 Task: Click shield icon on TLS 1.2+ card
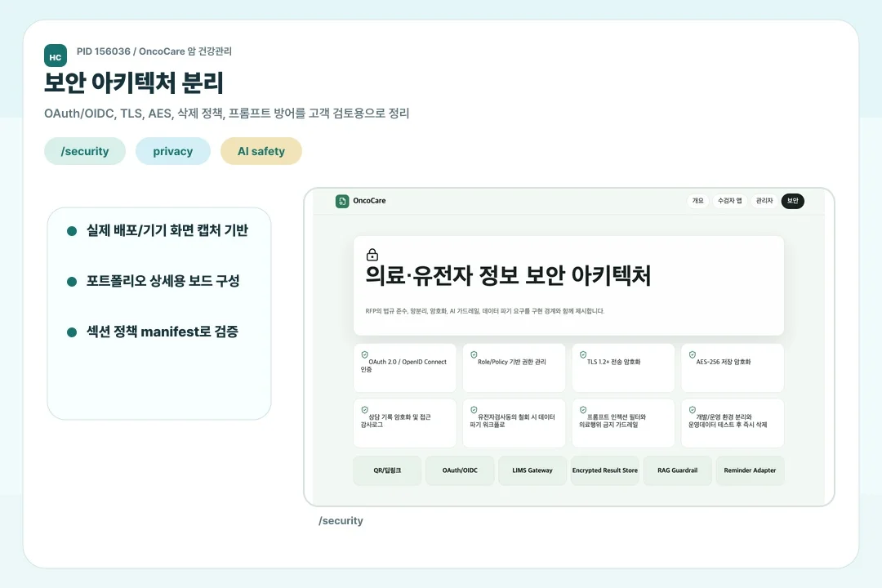(x=583, y=354)
